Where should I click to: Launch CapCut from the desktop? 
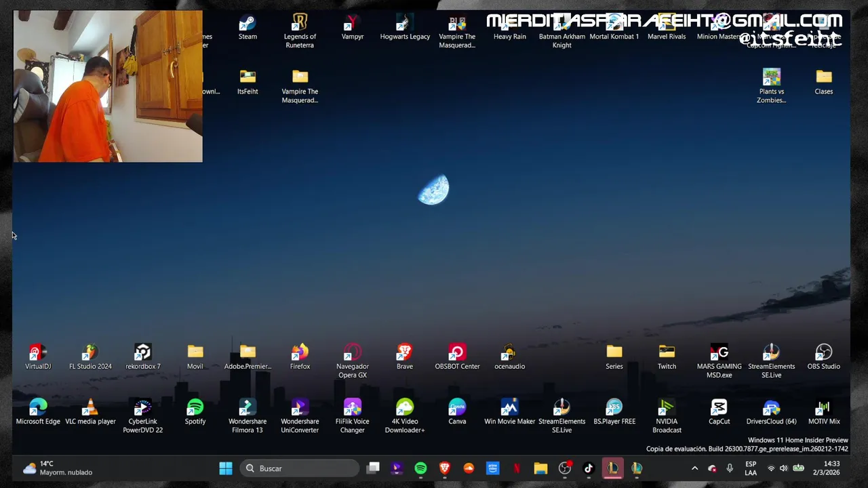[x=719, y=412]
